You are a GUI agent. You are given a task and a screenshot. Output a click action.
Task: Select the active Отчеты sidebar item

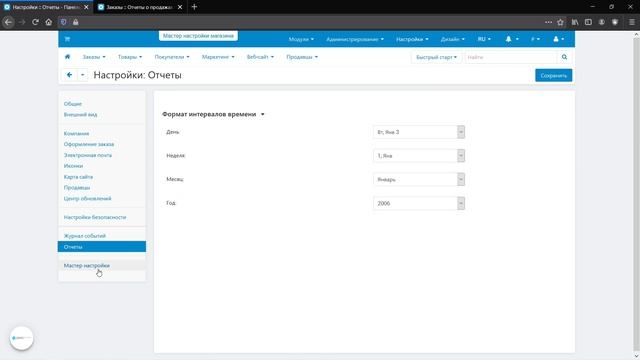[102, 247]
